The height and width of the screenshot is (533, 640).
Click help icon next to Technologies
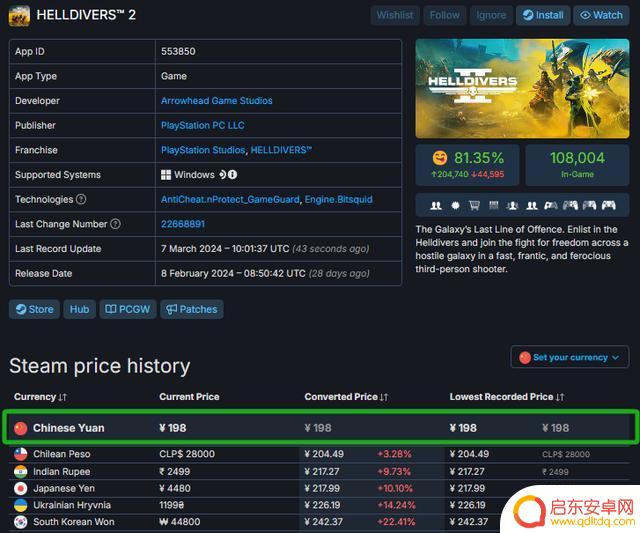pyautogui.click(x=81, y=199)
